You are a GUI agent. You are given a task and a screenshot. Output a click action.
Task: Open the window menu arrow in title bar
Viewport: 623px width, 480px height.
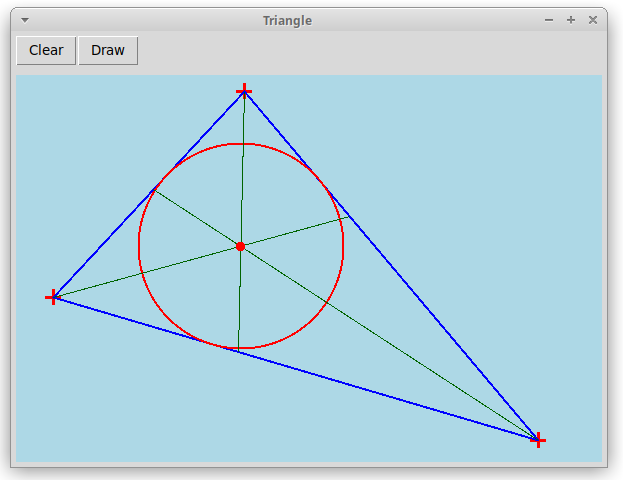tap(25, 20)
